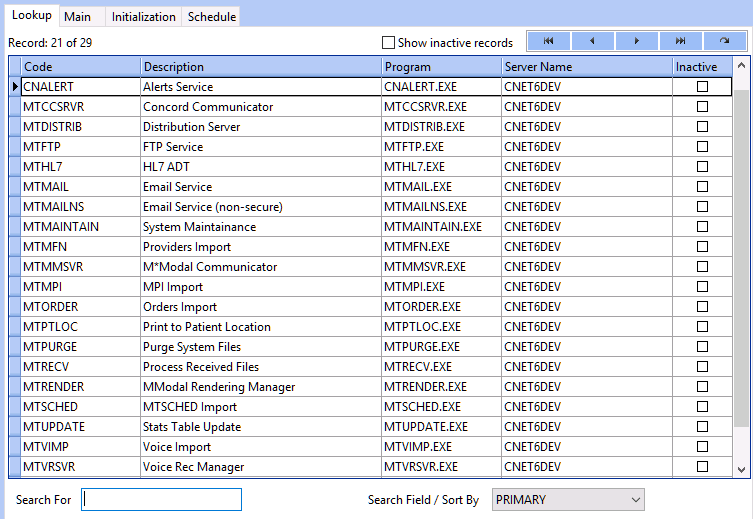Toggle Inactive checkbox for MTMAIL row
Viewport: 753px width, 519px height.
(702, 186)
